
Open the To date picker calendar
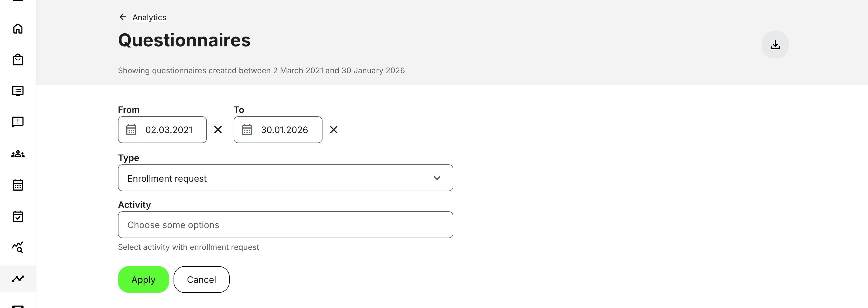(248, 130)
